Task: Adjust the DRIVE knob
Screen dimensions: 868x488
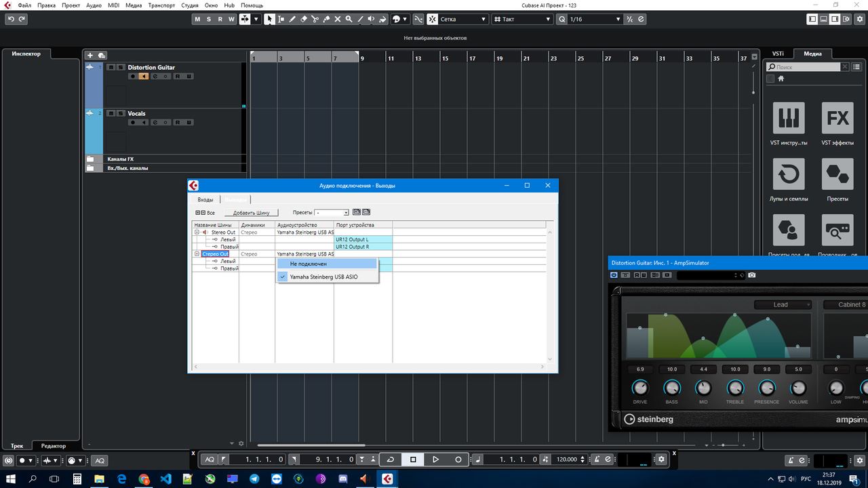Action: 640,388
